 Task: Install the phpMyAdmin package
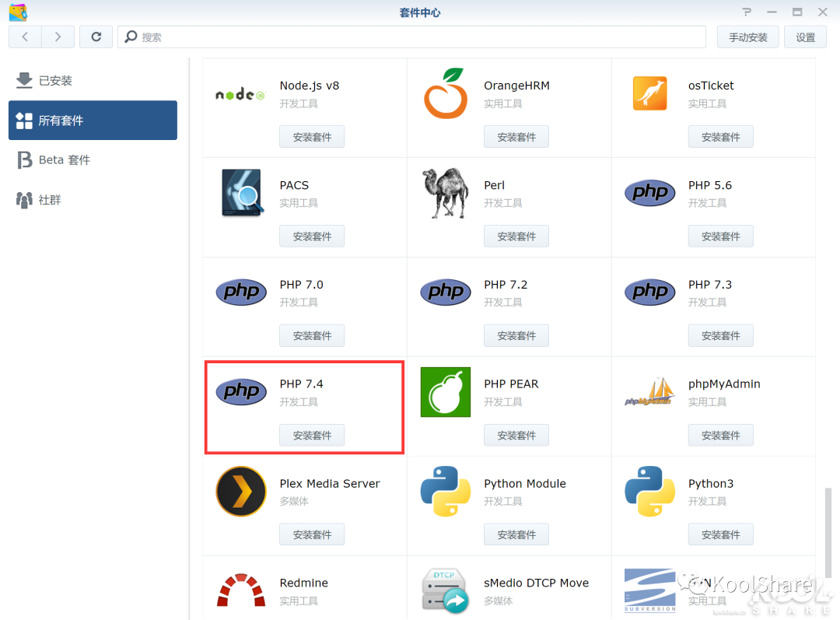coord(720,435)
